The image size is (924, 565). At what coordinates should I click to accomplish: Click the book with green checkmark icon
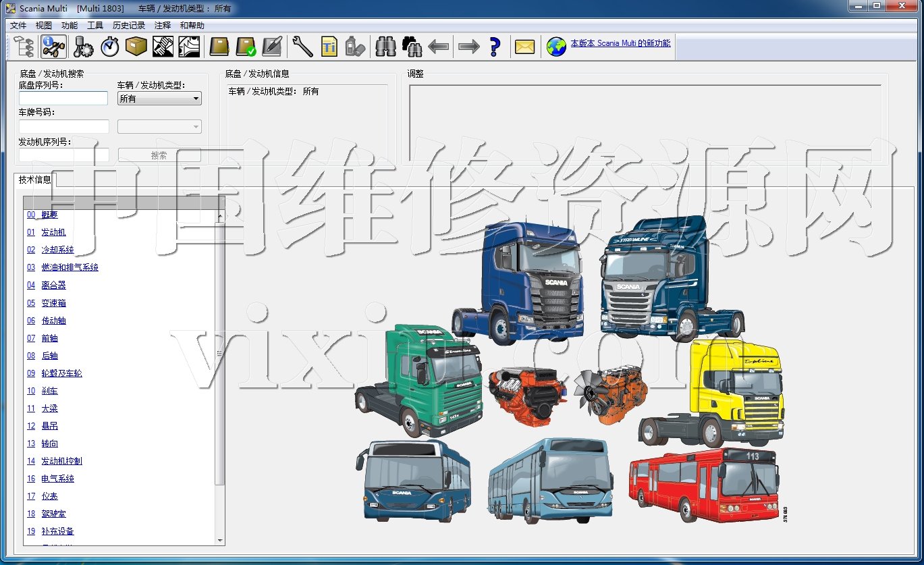246,47
